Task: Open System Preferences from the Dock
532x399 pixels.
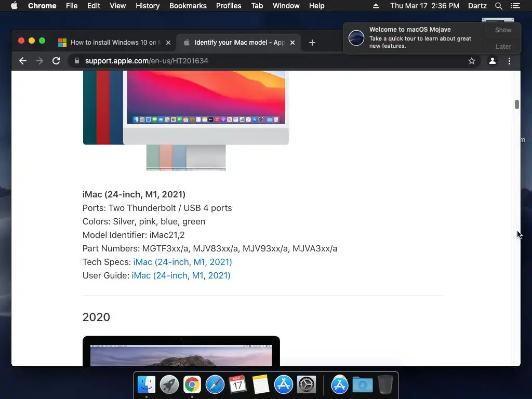Action: 307,384
